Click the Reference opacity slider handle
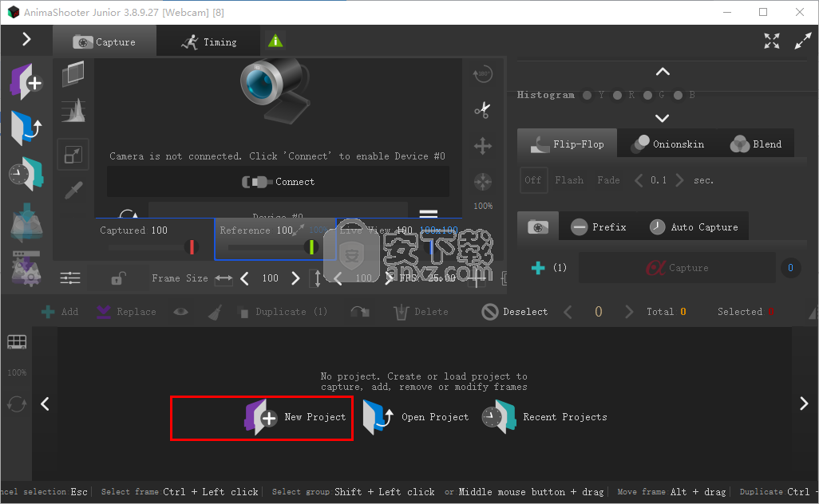Viewport: 819px width, 504px height. pos(311,246)
